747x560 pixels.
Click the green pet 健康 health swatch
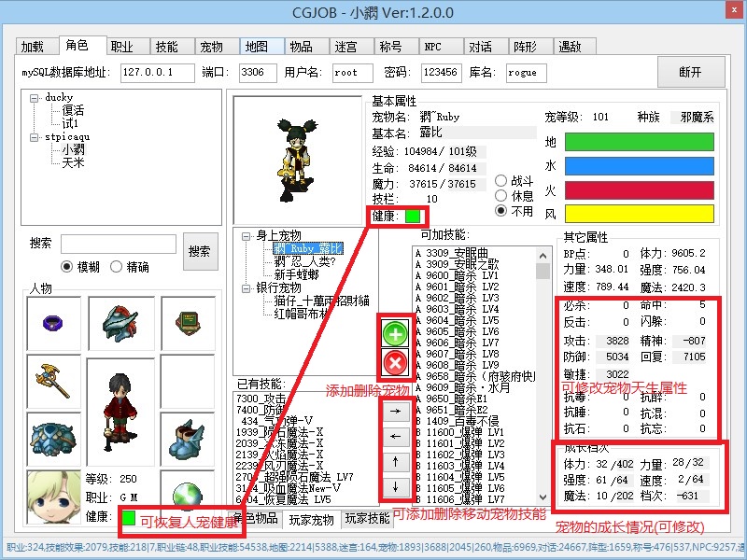pyautogui.click(x=412, y=216)
